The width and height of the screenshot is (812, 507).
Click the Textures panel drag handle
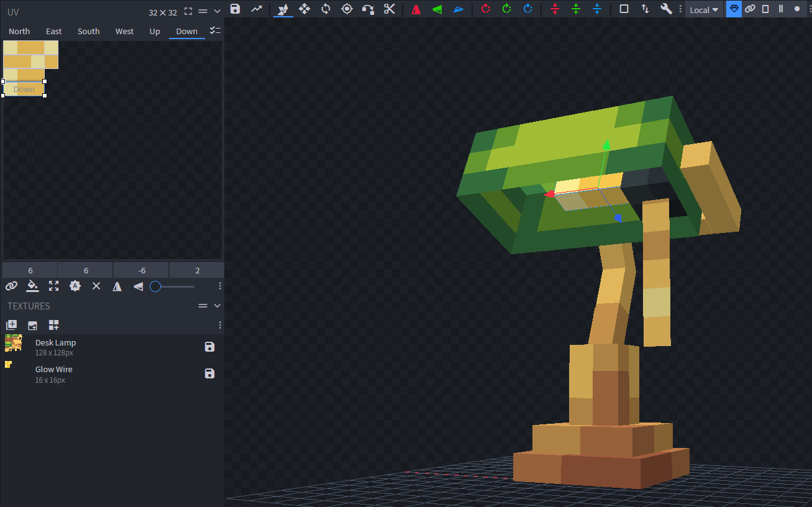tap(203, 306)
